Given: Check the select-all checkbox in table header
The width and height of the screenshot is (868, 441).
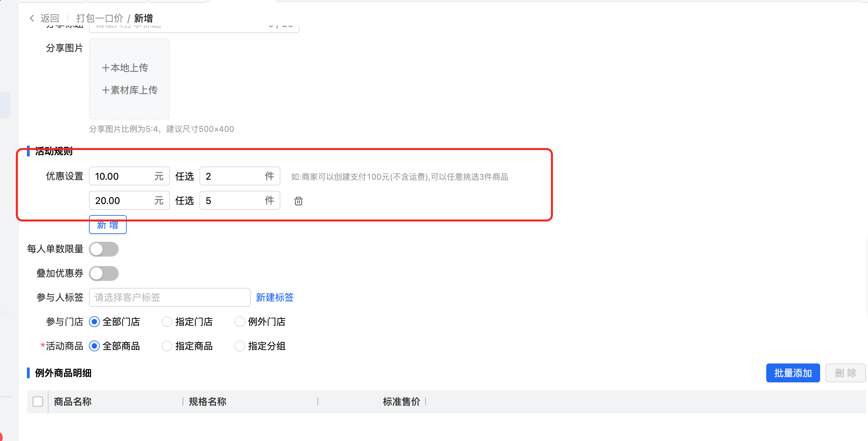Looking at the screenshot, I should (x=38, y=402).
